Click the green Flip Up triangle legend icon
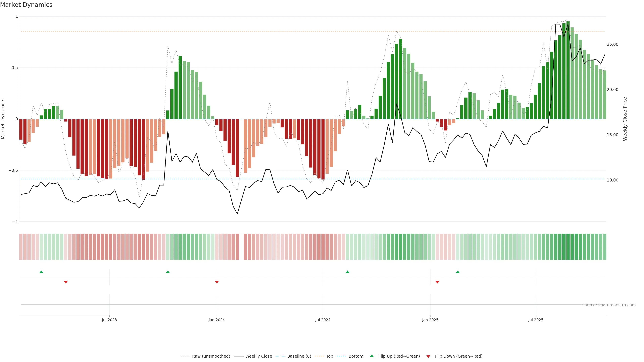This screenshot has width=644, height=362. pyautogui.click(x=371, y=356)
